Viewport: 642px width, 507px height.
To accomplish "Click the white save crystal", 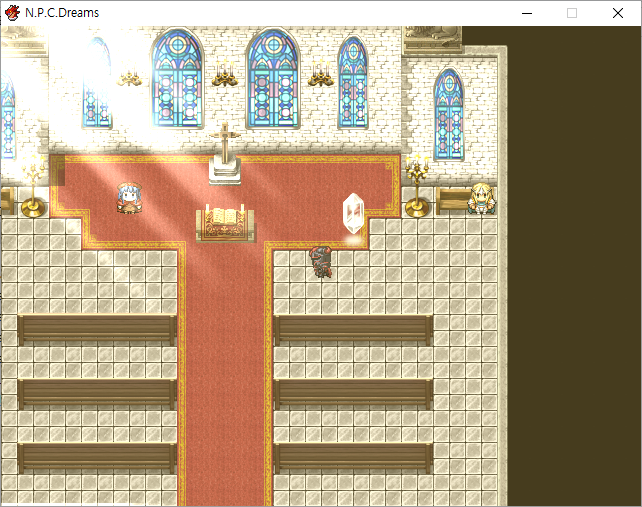I will (353, 213).
